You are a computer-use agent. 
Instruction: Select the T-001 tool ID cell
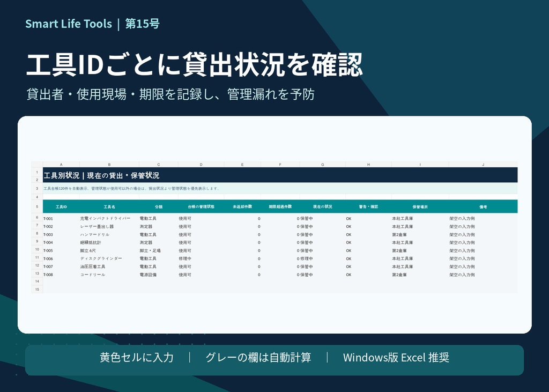(61, 219)
